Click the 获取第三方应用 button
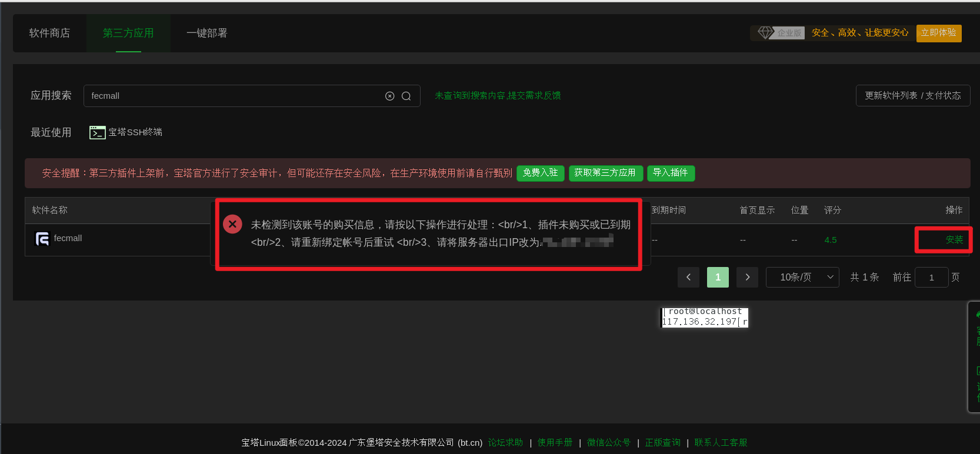980x454 pixels. click(x=606, y=173)
